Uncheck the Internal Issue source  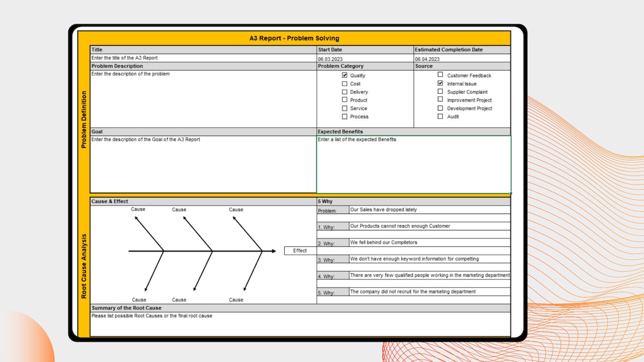click(x=440, y=83)
